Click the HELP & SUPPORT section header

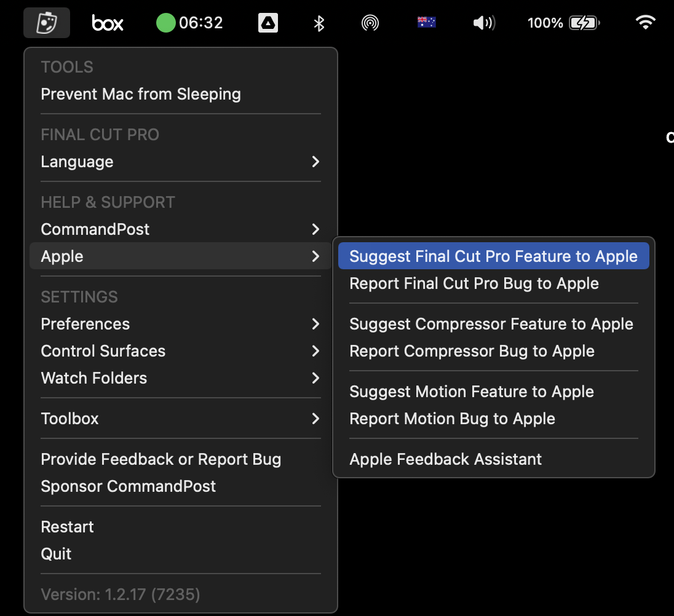pos(108,202)
